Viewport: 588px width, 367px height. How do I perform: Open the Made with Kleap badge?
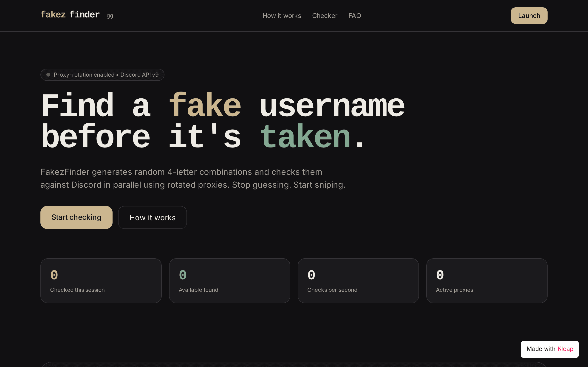[x=550, y=349]
